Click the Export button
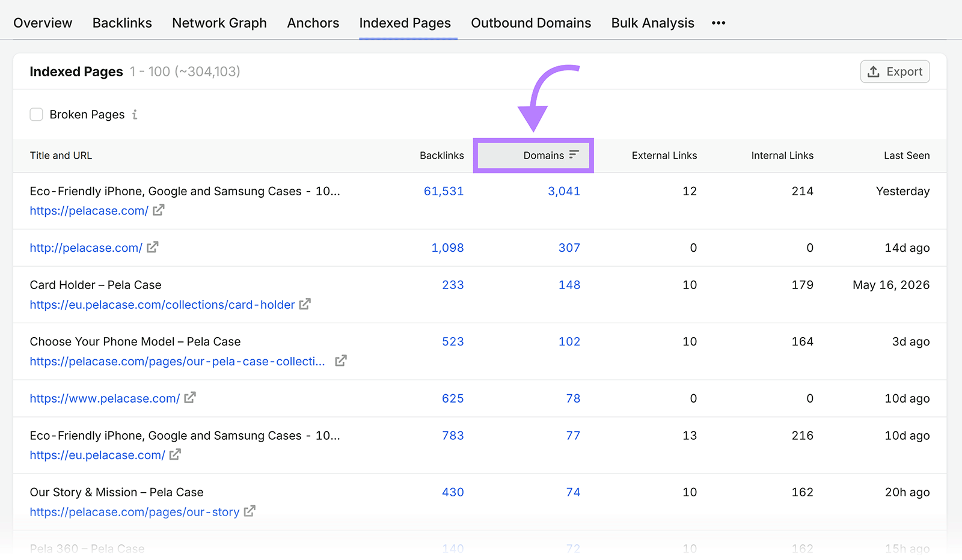 [x=895, y=72]
